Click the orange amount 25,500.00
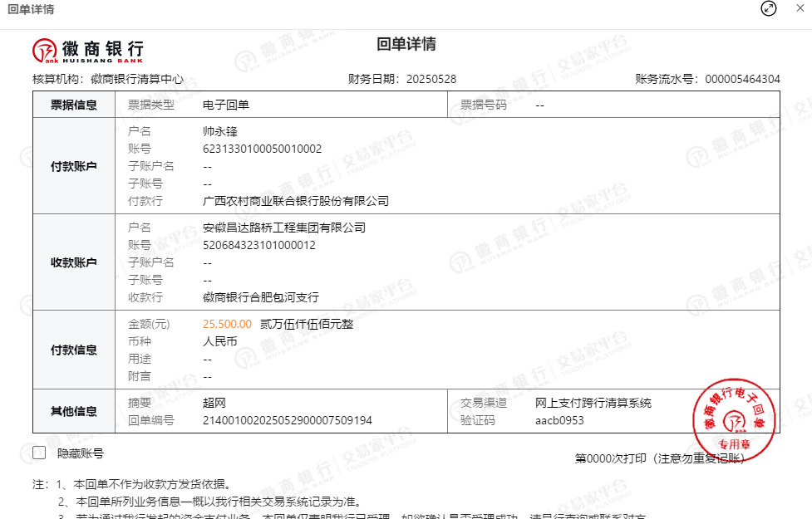812x519 pixels. [x=227, y=324]
